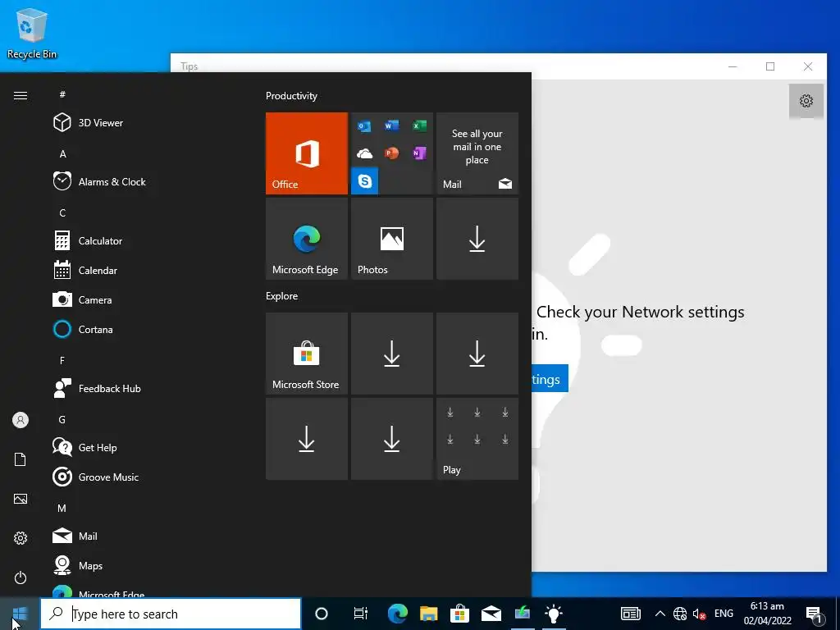The height and width of the screenshot is (630, 840).
Task: Click the Power button icon
Action: [x=21, y=577]
